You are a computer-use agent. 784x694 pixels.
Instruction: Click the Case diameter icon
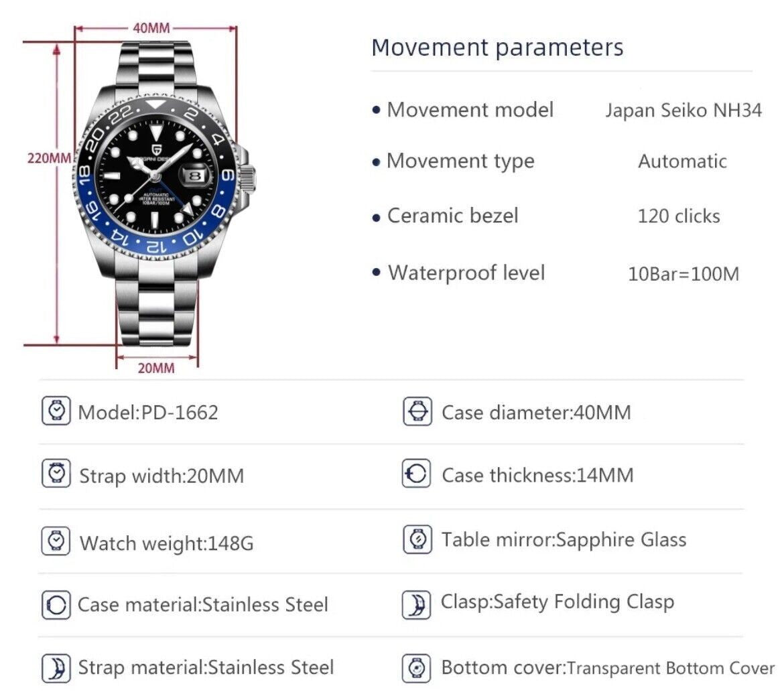(x=417, y=411)
